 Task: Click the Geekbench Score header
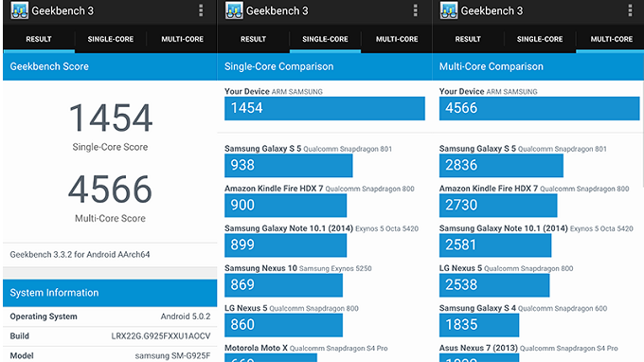coord(110,66)
